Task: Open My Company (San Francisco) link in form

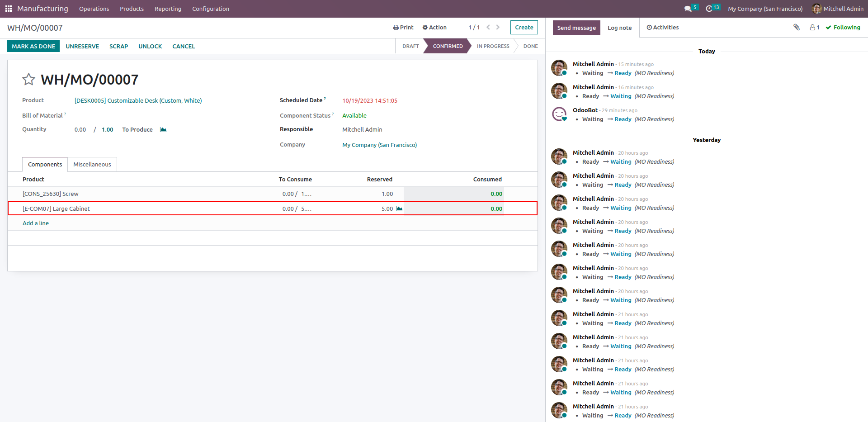Action: coord(379,145)
